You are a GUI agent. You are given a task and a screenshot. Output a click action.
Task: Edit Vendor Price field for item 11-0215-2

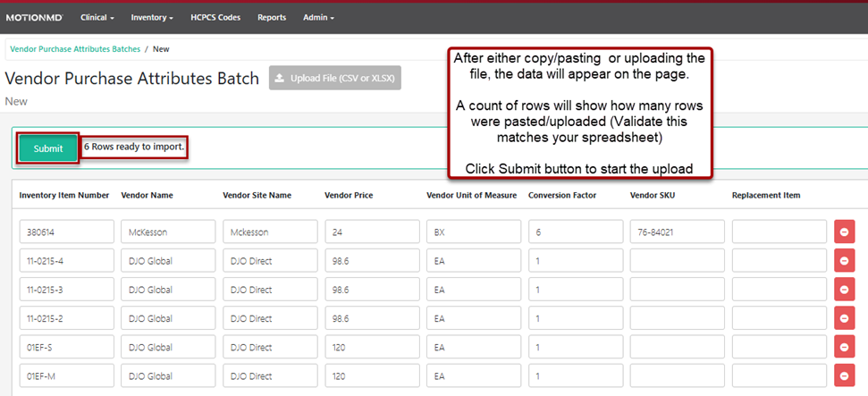(x=372, y=318)
